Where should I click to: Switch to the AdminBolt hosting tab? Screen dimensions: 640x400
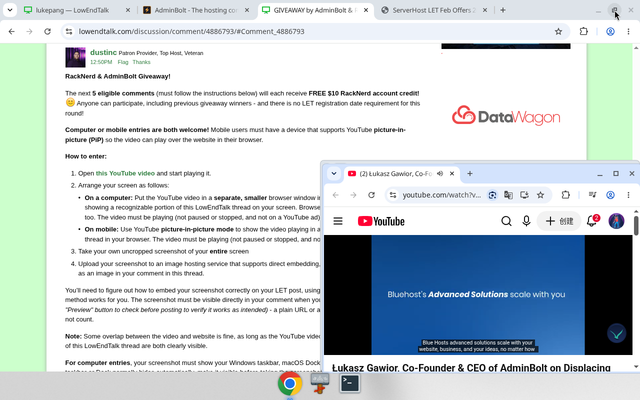[196, 10]
